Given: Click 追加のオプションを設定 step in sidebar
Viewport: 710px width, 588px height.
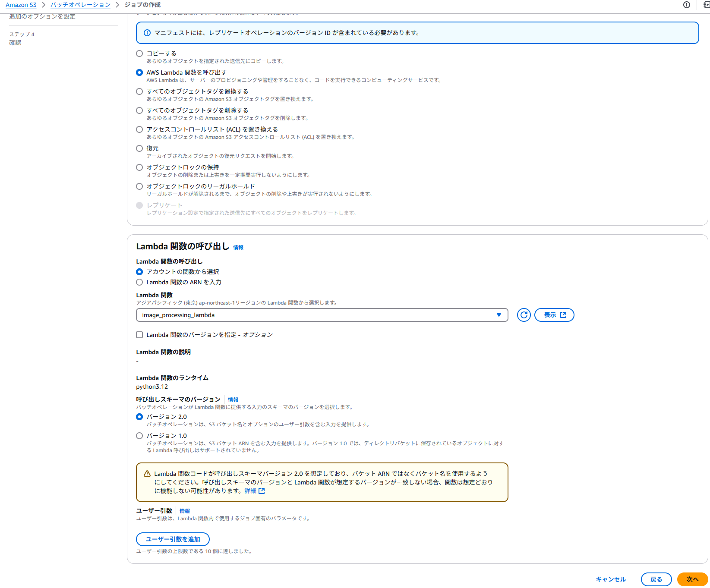Looking at the screenshot, I should tap(42, 16).
